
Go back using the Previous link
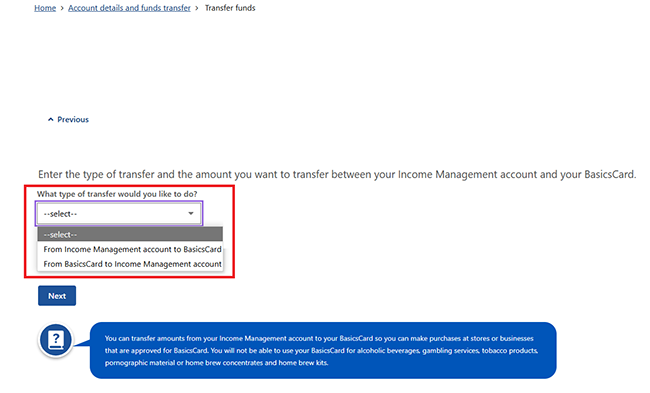[68, 119]
